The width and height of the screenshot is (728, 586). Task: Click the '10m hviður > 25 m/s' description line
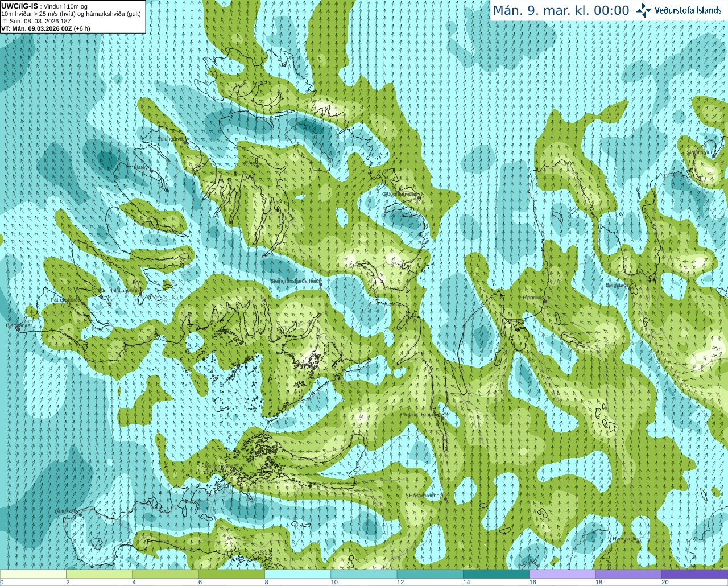[71, 14]
